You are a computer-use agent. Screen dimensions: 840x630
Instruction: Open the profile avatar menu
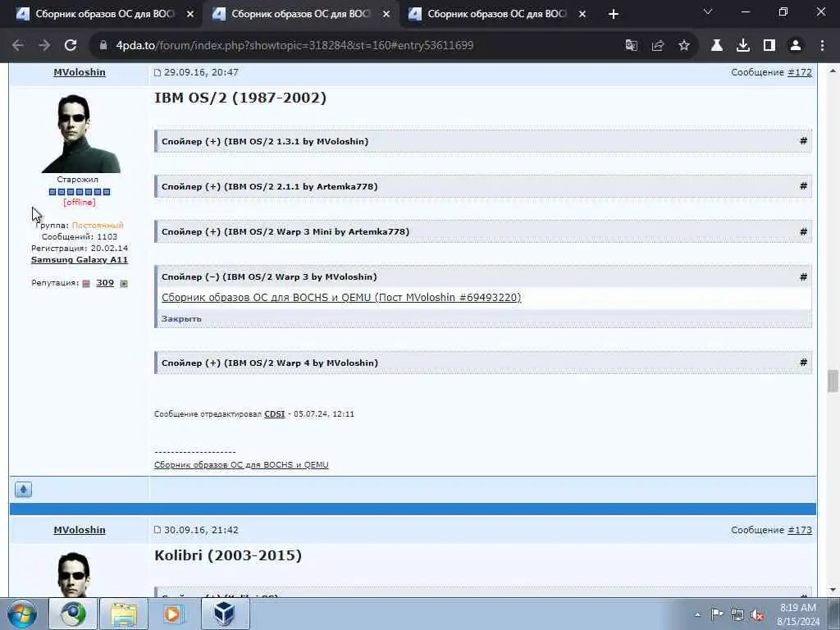(796, 46)
